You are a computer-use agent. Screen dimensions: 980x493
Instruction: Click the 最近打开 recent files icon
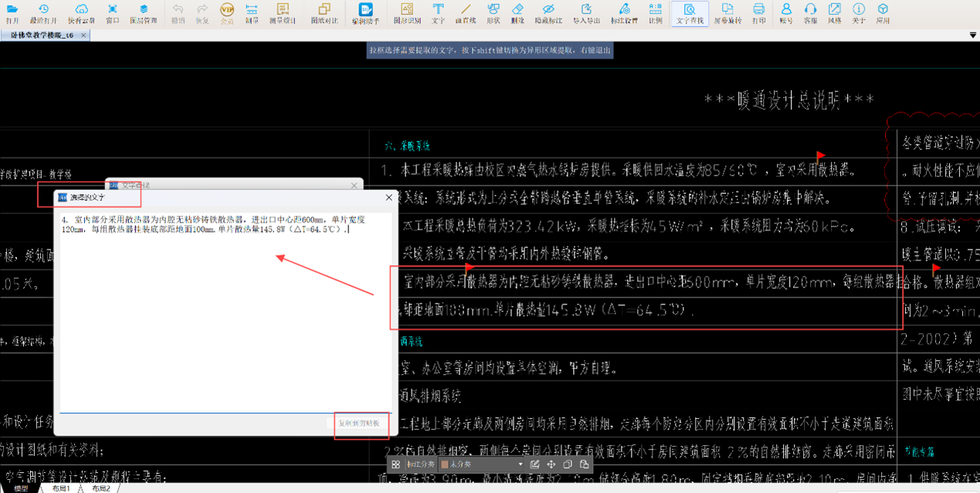point(43,12)
